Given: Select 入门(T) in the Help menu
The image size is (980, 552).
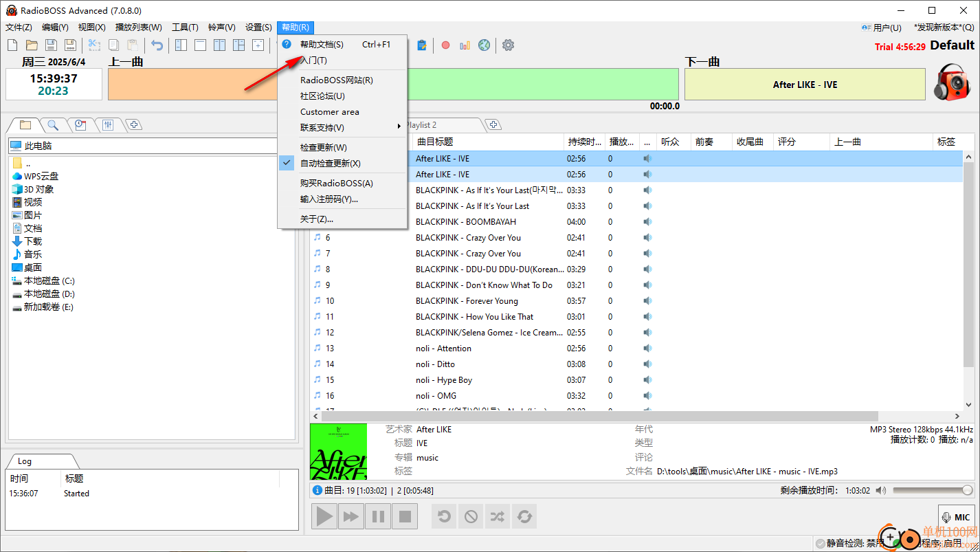Looking at the screenshot, I should [x=342, y=60].
